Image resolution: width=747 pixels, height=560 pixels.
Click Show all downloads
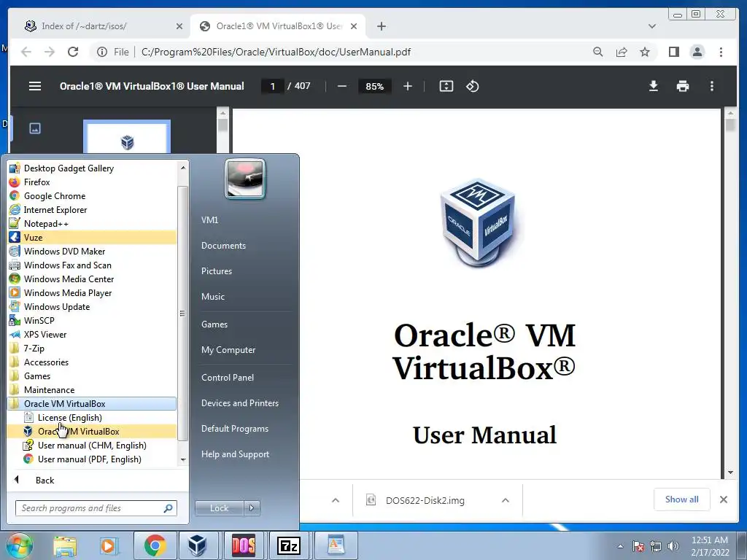pos(682,499)
